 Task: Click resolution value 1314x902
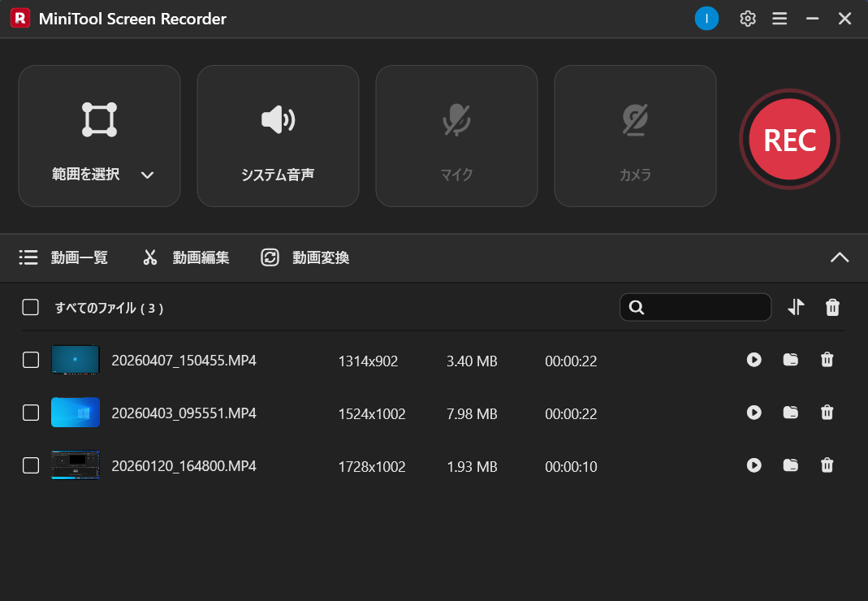368,361
